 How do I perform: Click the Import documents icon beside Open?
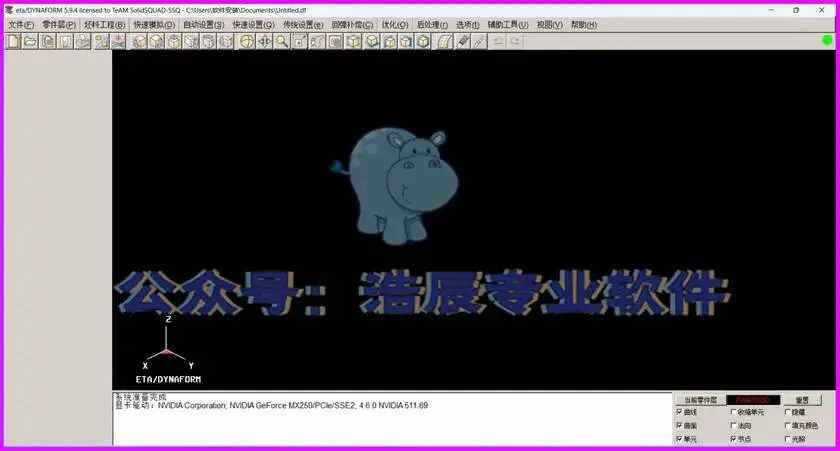48,41
